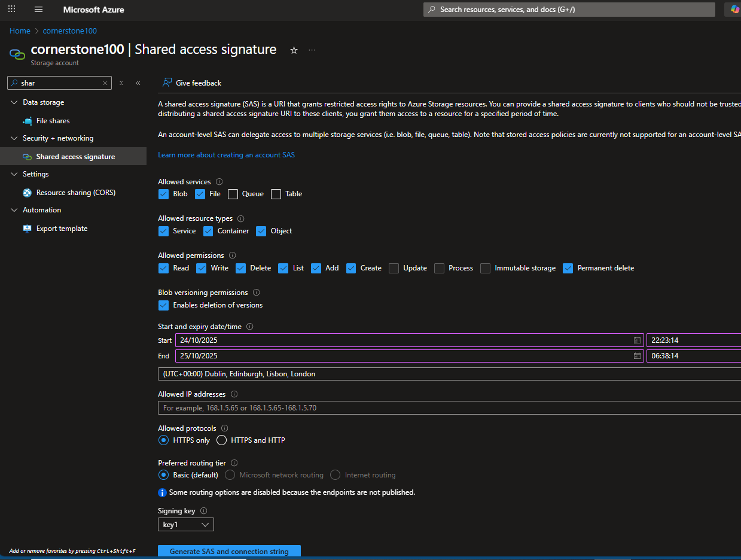Uncheck the Permanent delete permission
This screenshot has height=560, width=741.
[568, 268]
